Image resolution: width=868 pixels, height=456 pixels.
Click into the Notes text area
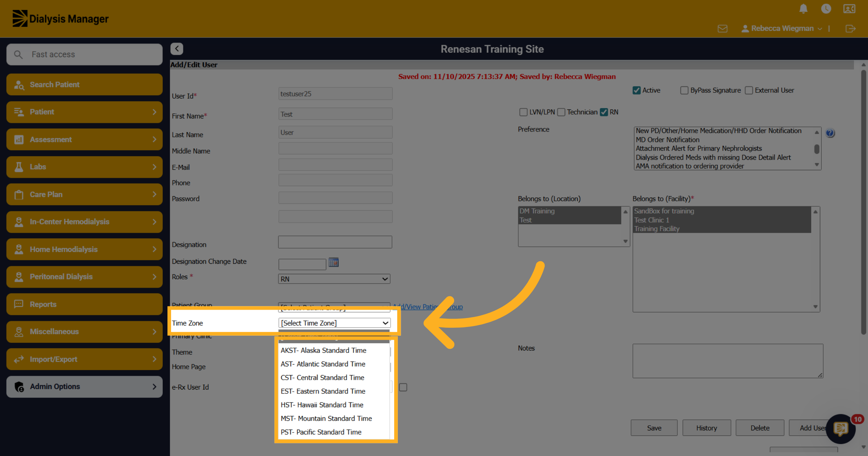(x=728, y=361)
